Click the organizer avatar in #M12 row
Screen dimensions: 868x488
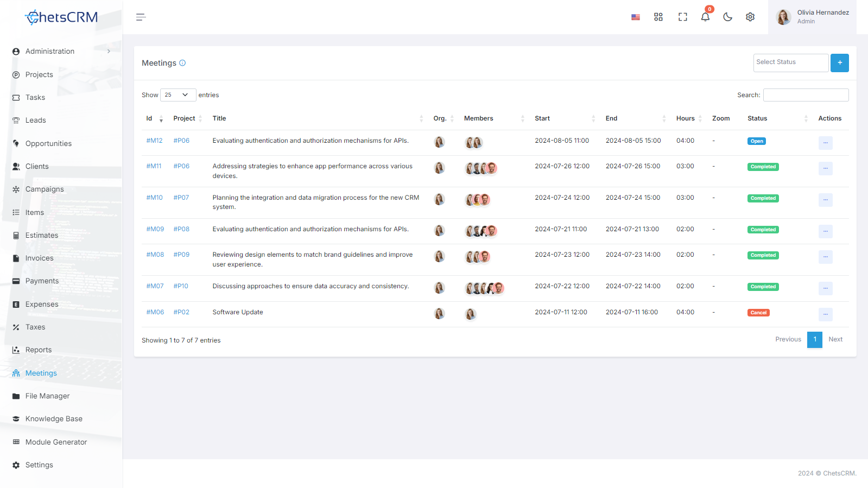(440, 142)
